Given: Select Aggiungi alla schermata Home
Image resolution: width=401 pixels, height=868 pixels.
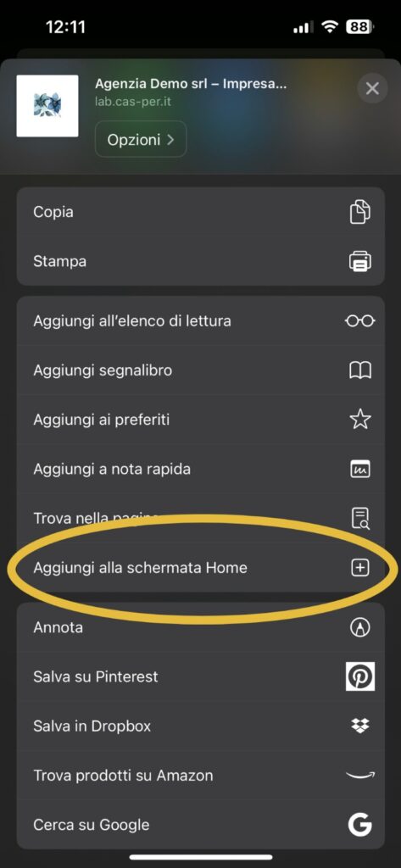Looking at the screenshot, I should point(200,568).
